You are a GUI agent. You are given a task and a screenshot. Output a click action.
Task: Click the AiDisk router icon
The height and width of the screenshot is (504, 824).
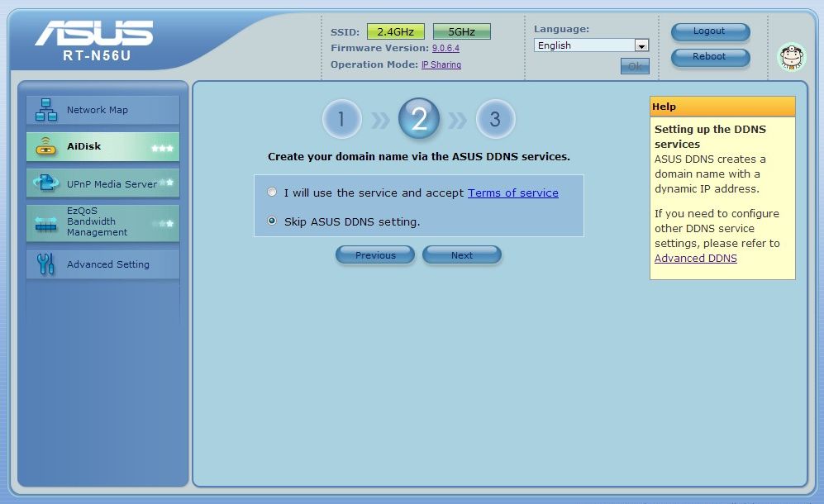pos(45,147)
